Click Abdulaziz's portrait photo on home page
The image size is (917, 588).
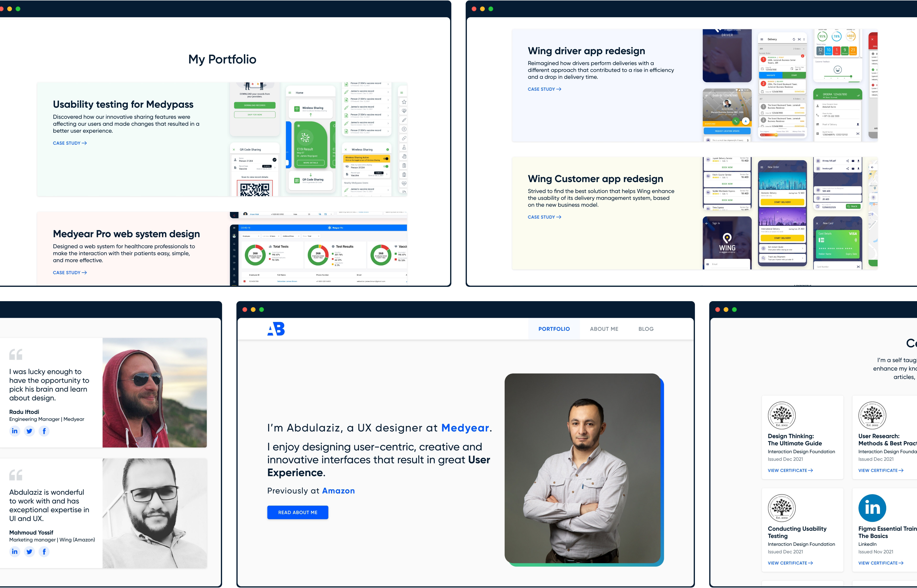[x=583, y=468]
